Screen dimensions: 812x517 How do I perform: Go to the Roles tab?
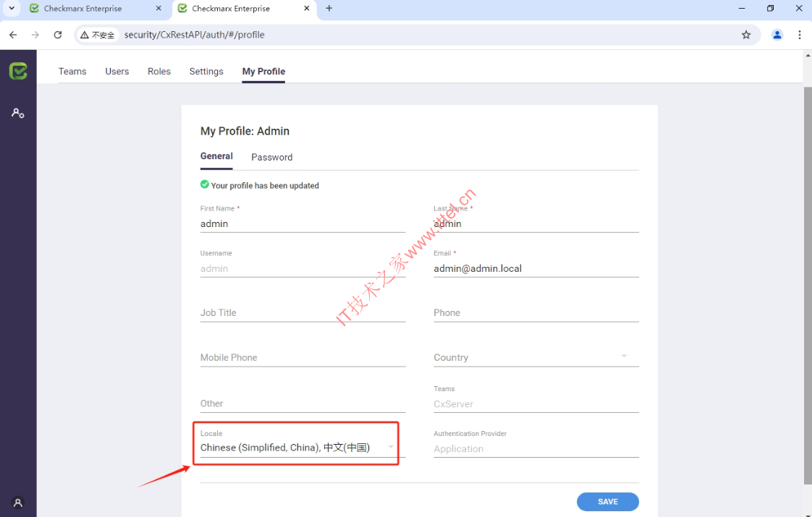[x=159, y=72]
